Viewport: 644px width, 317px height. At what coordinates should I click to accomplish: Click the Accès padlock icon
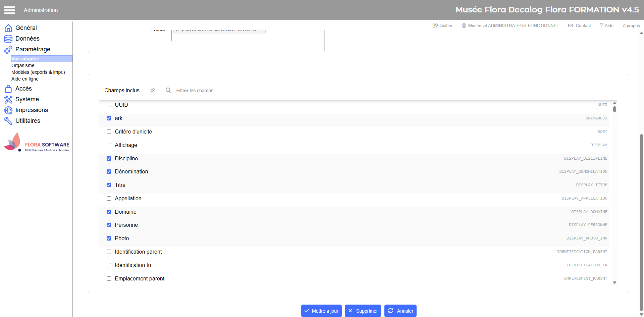point(8,89)
